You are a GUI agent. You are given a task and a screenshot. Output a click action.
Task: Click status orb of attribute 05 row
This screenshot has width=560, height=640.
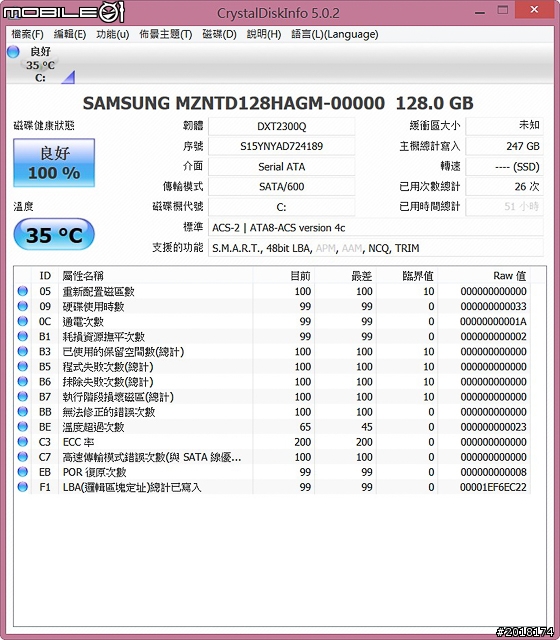tap(22, 291)
